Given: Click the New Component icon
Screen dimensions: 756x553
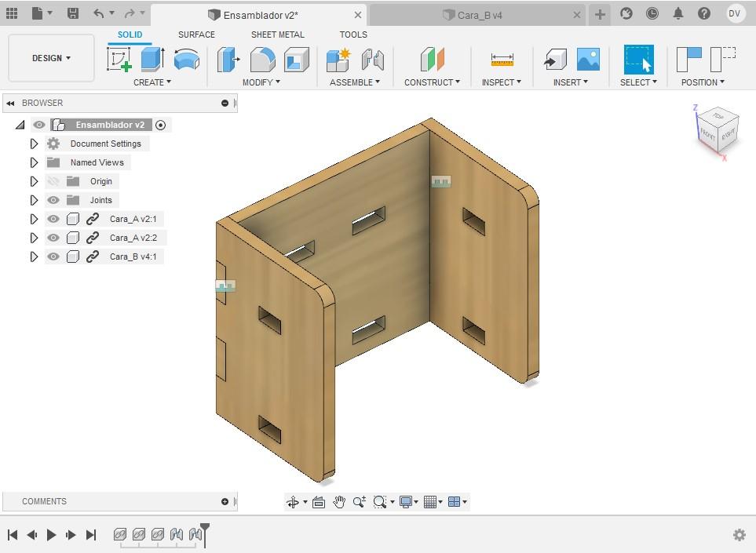Looking at the screenshot, I should coord(338,60).
